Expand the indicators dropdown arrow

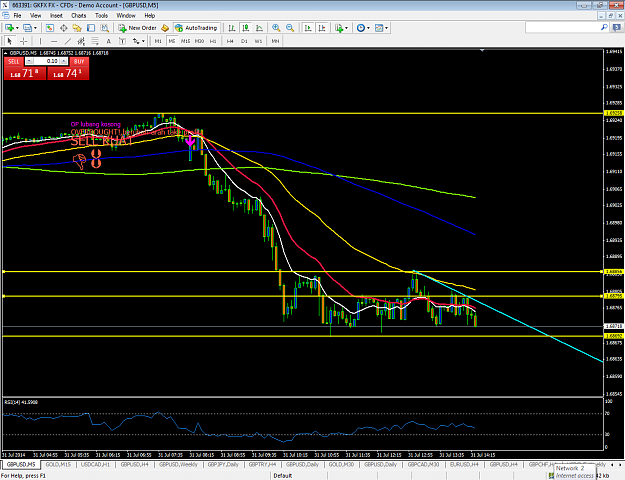click(x=346, y=28)
